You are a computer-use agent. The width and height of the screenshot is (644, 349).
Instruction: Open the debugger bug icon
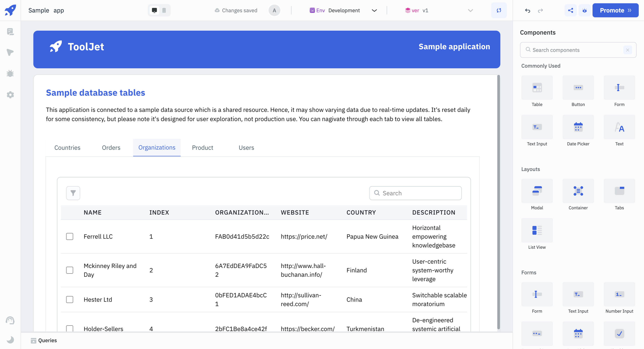point(10,73)
